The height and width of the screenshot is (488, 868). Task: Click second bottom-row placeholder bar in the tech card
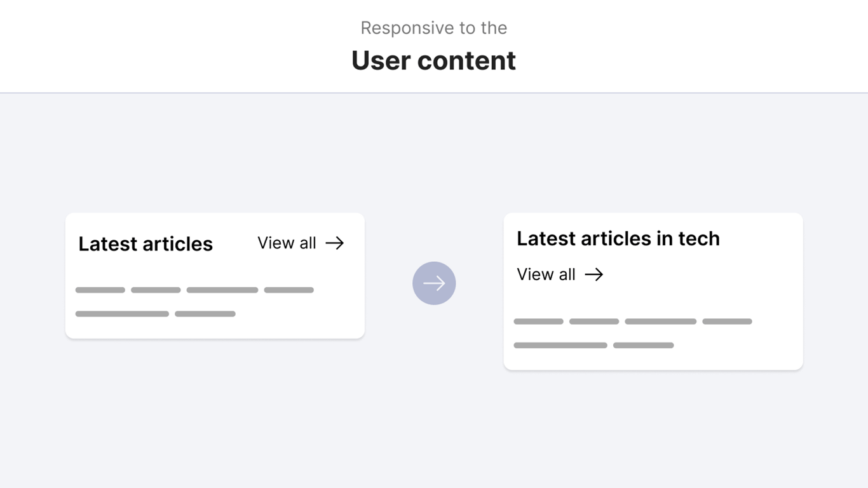[644, 346]
